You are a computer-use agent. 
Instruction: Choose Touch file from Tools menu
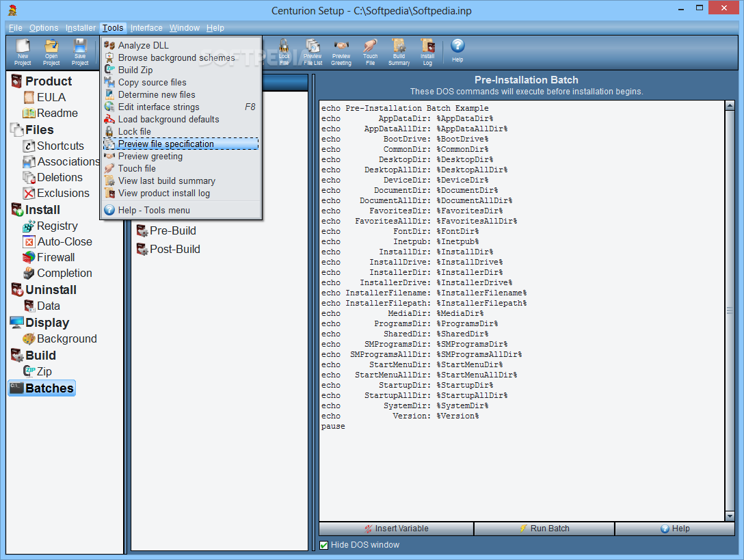coord(181,168)
